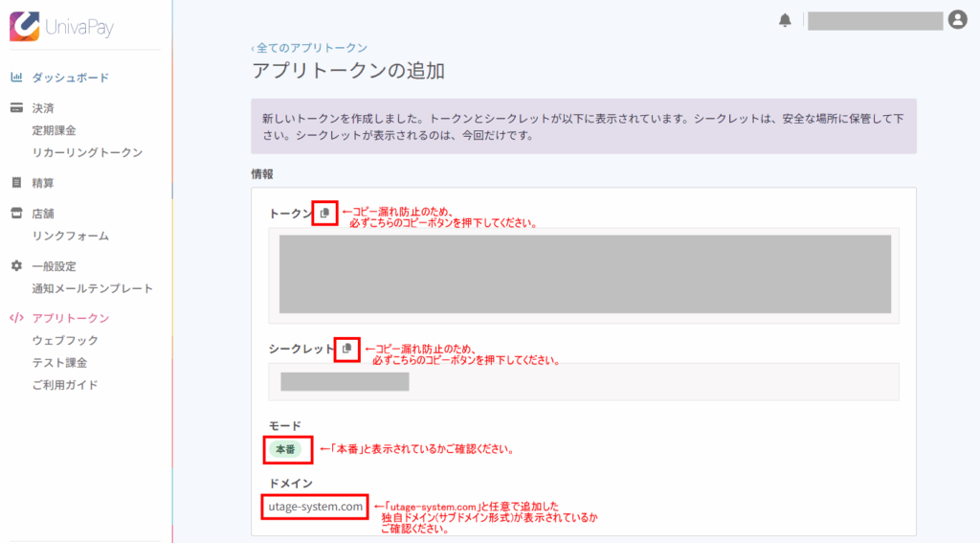Open リンクフォーム in sidebar

point(71,236)
